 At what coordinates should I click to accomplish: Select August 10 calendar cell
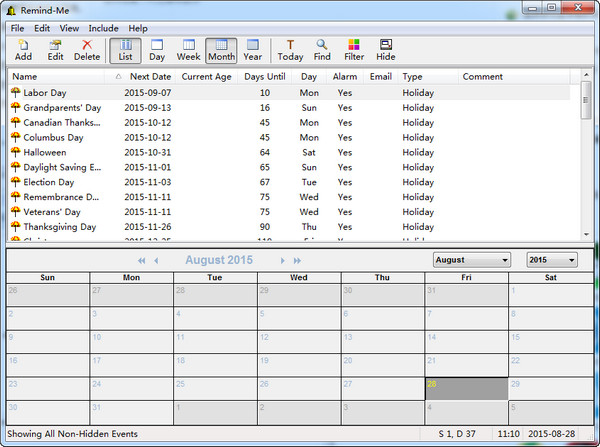[x=131, y=342]
